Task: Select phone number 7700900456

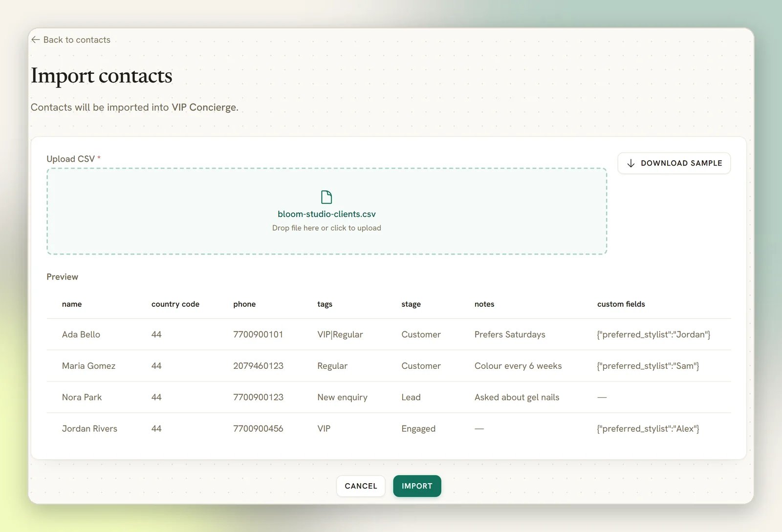Action: click(x=258, y=428)
